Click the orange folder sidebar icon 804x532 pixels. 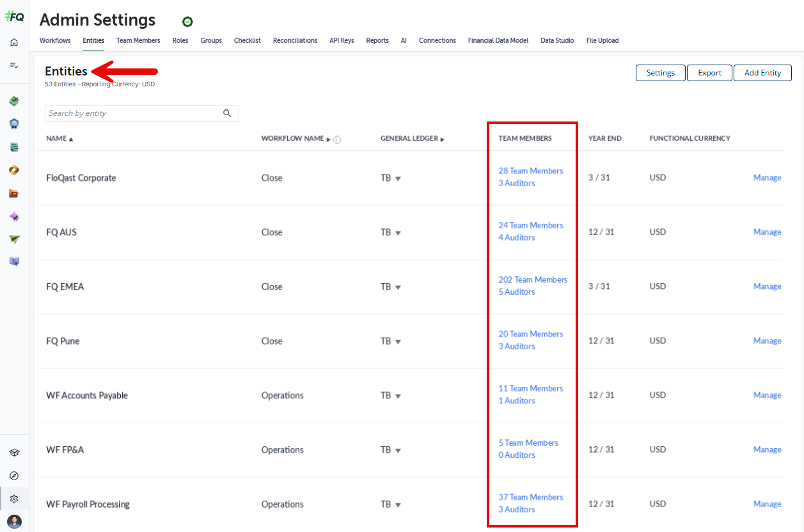point(14,193)
